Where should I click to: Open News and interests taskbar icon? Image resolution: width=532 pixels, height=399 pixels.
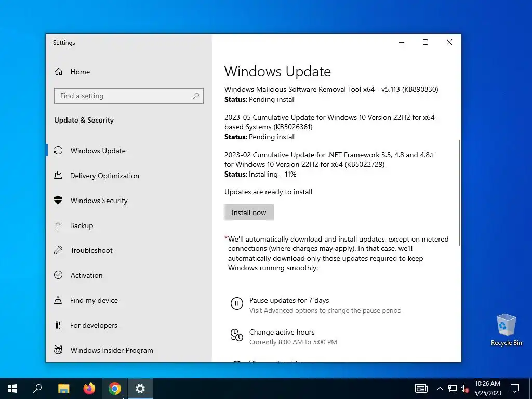pos(421,389)
